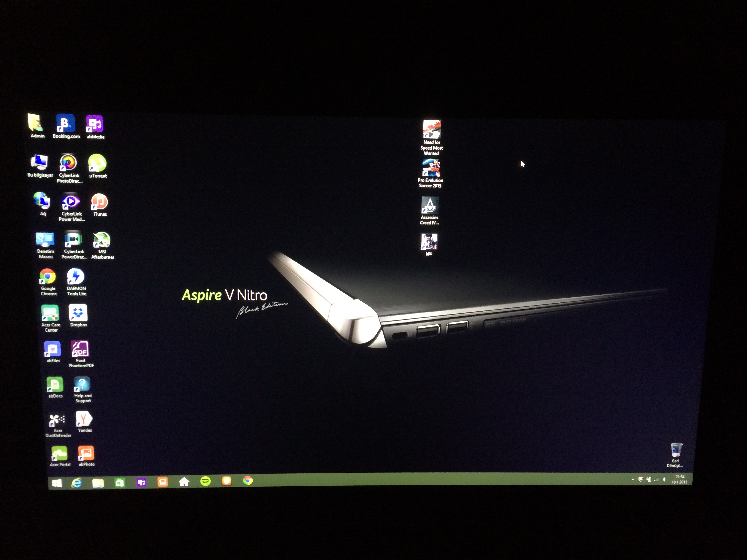Click the white house taskbar icon

184,482
